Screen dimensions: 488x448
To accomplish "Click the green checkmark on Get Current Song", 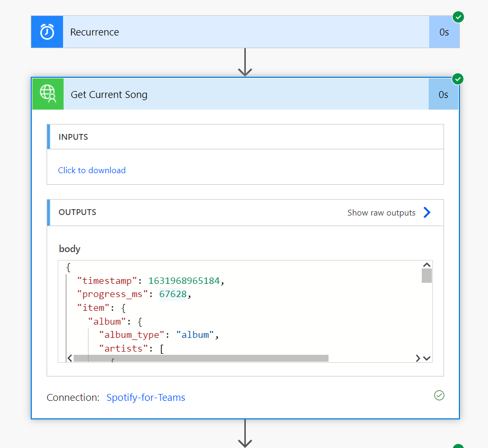I will click(x=457, y=79).
